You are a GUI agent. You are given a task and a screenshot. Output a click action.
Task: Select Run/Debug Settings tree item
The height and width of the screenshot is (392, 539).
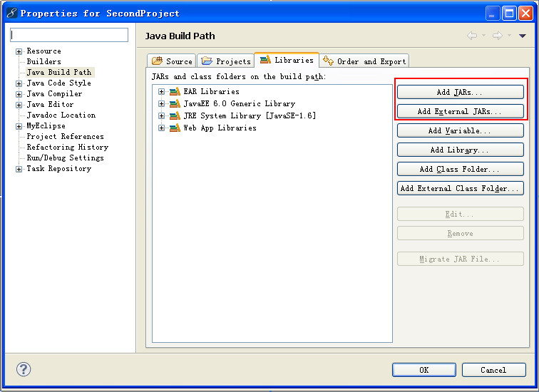pos(66,158)
